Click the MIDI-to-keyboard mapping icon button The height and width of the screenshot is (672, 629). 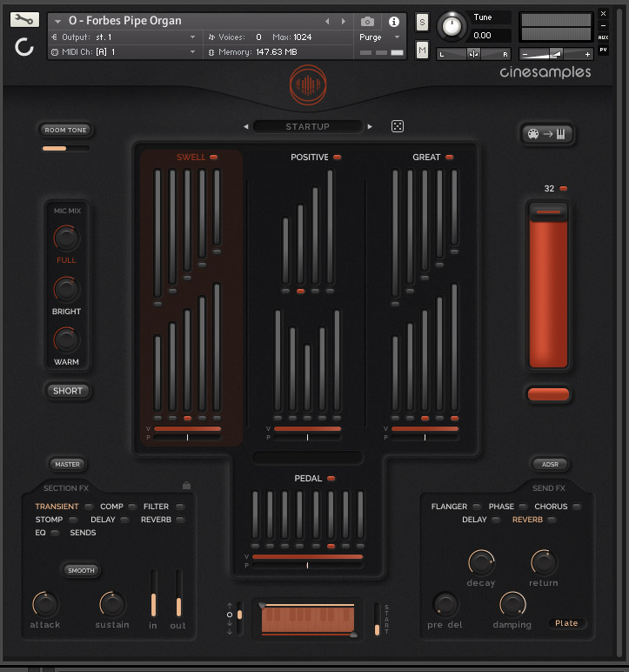(547, 134)
